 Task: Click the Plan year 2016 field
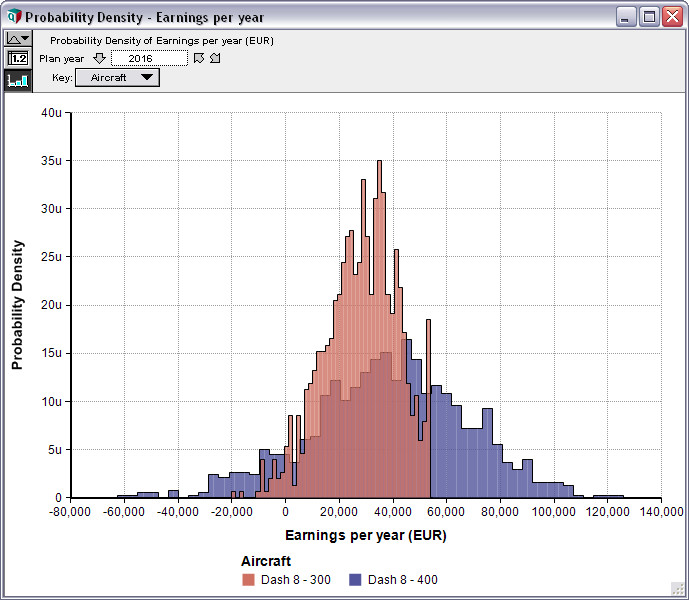coord(148,59)
